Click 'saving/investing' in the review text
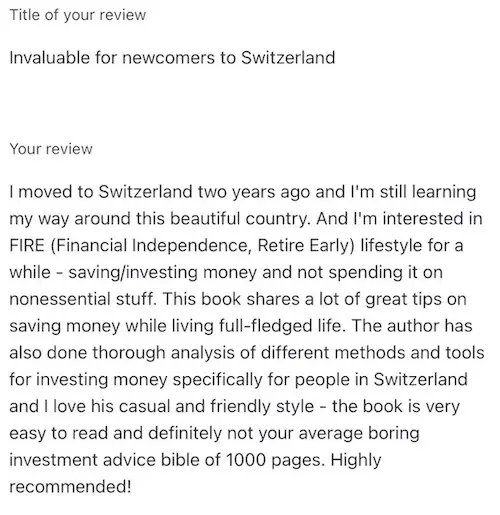 [x=133, y=272]
